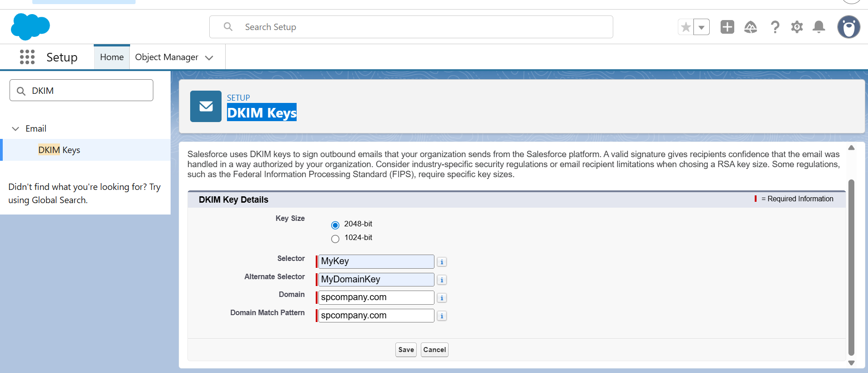Open the App Launcher grid icon
The width and height of the screenshot is (868, 373).
point(27,57)
